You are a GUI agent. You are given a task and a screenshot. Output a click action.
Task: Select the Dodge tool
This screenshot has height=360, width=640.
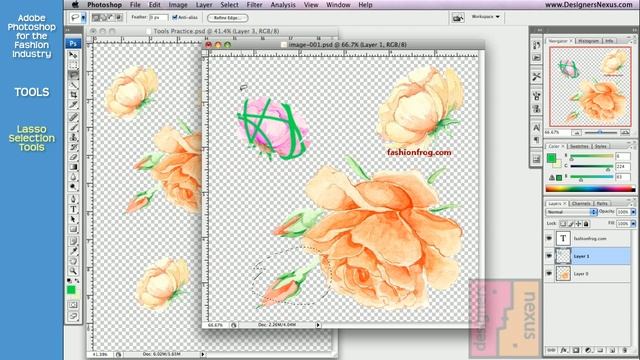73,187
